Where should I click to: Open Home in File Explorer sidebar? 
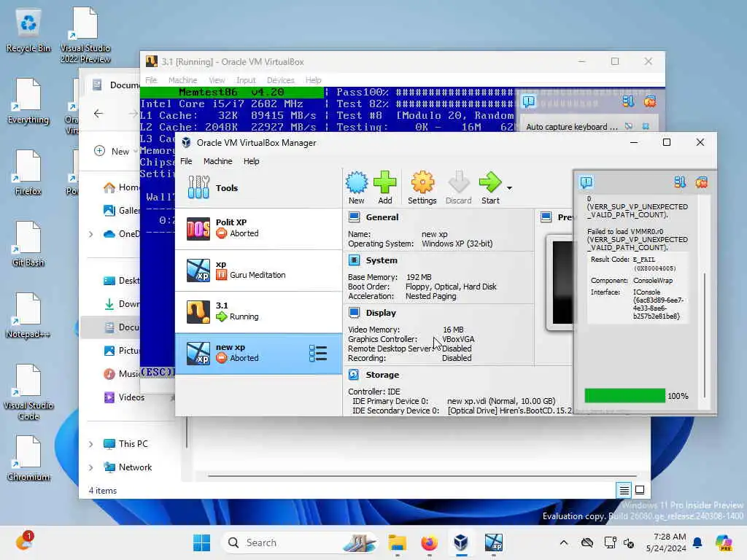[x=122, y=187]
